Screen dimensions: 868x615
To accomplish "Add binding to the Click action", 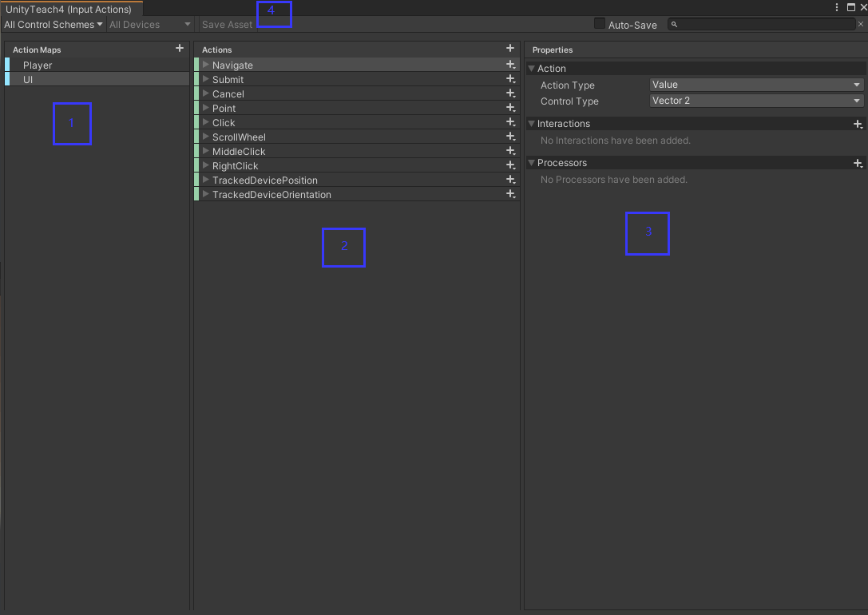I will [x=510, y=122].
